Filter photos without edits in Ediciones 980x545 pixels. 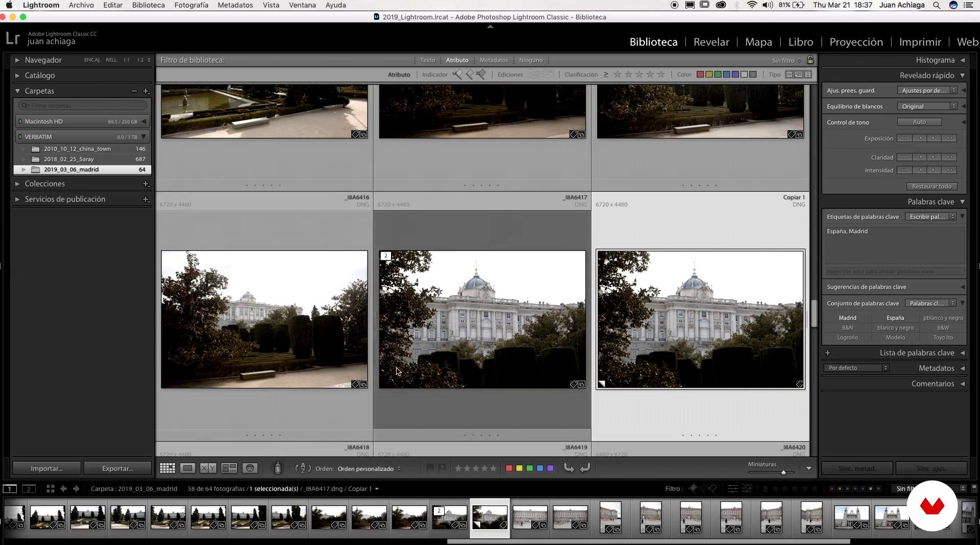pyautogui.click(x=548, y=75)
